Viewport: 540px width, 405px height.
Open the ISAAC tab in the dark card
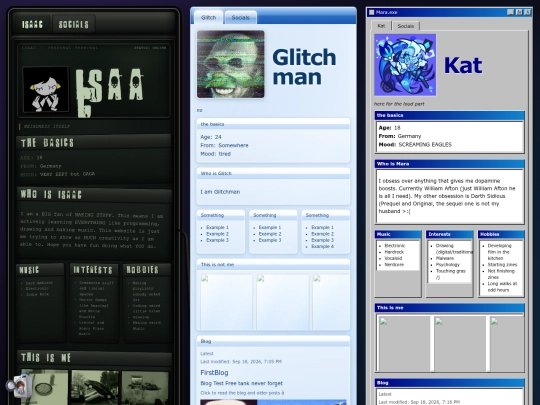point(32,24)
